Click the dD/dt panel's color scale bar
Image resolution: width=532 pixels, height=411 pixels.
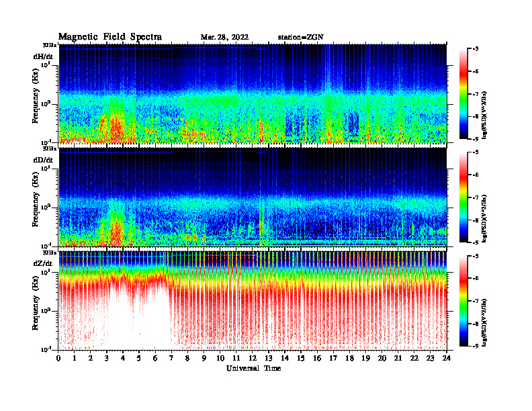(463, 197)
